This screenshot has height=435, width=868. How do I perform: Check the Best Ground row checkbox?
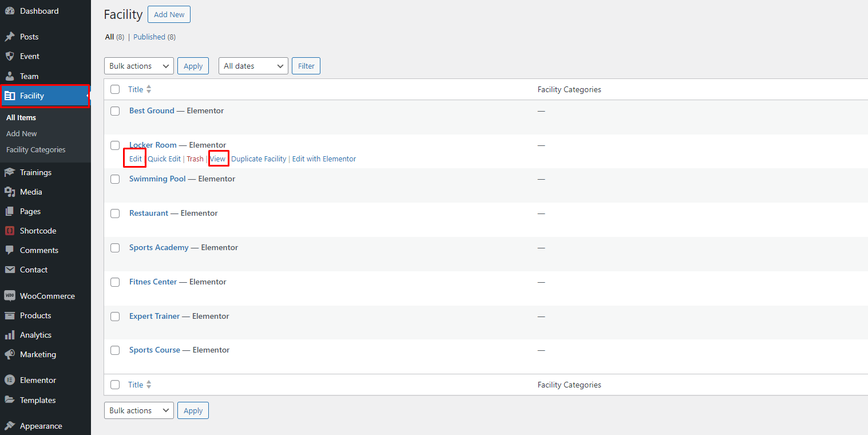click(x=115, y=111)
